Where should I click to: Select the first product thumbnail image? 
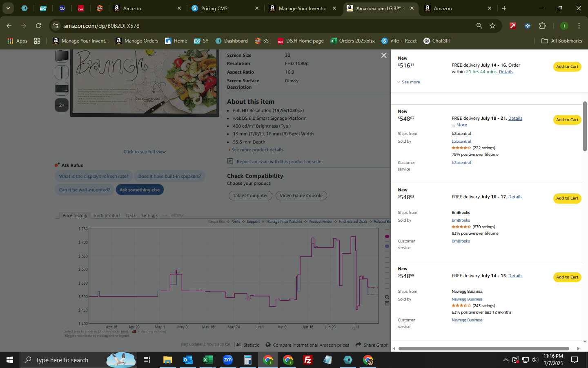[x=62, y=56]
